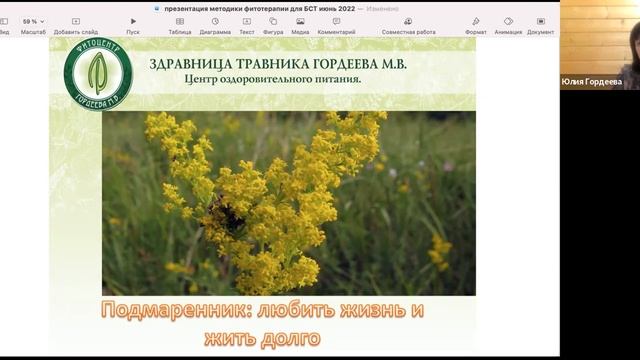Viewport: 640px width, 360px height.
Task: Open the Документ inspector panel
Action: [x=540, y=21]
